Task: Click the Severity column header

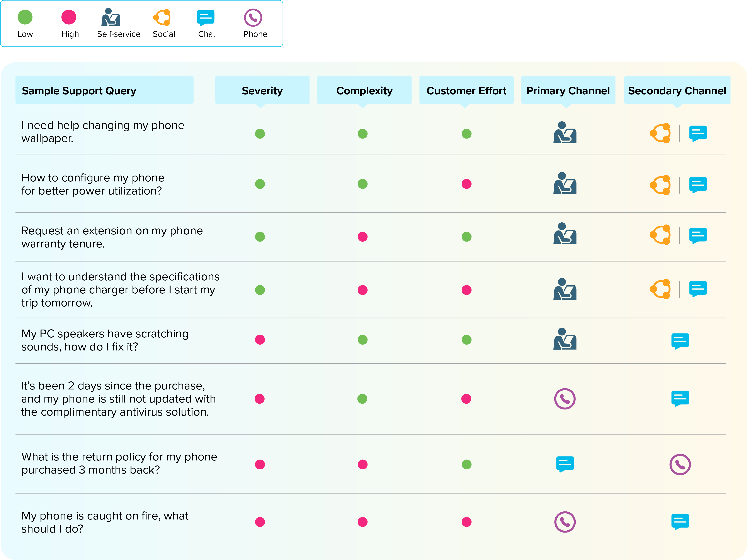Action: [262, 90]
